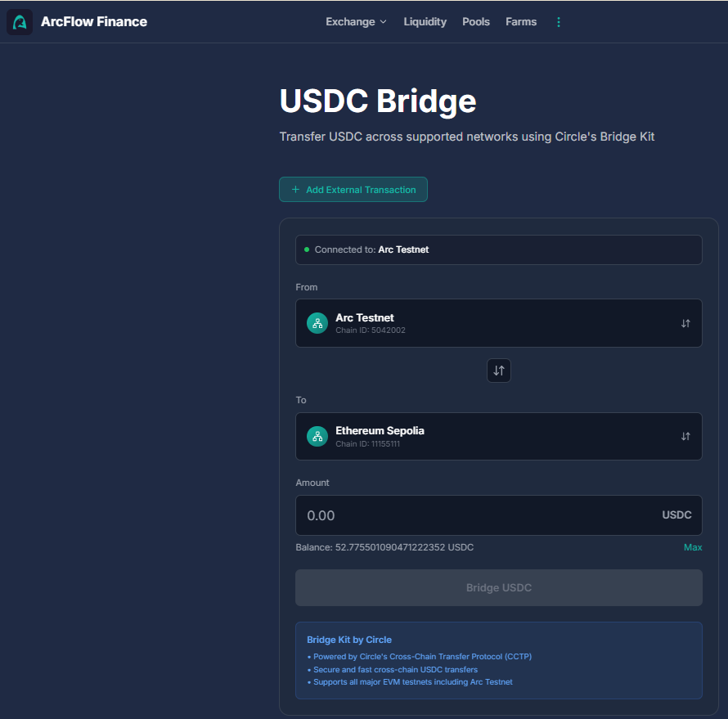This screenshot has width=728, height=719.
Task: Click the 'Transfer USDC across supported networks' subtitle
Action: [x=466, y=137]
